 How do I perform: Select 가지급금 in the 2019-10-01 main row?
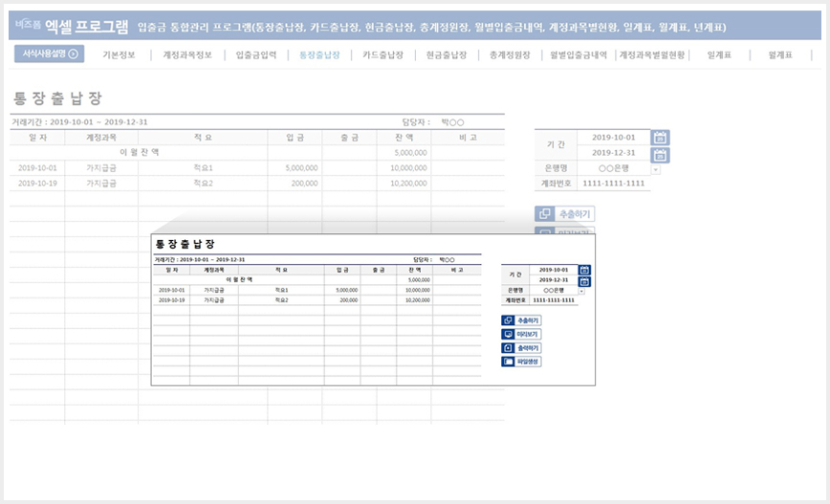[101, 167]
